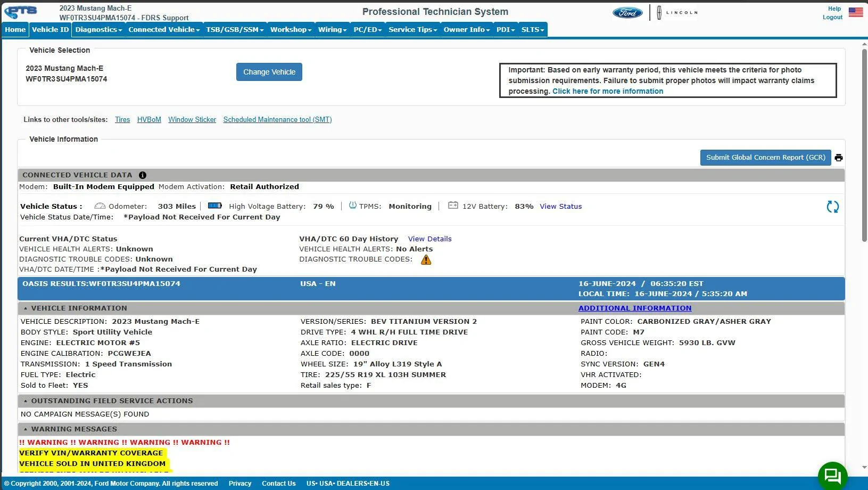Click the Help link
Screen dimensions: 868x490
[834, 9]
